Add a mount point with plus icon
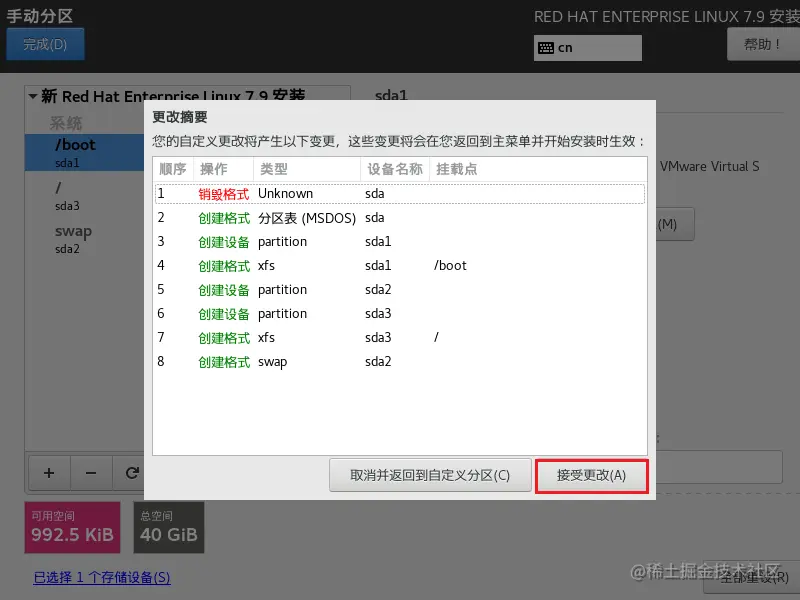Screen dimensions: 800x600 pos(49,473)
